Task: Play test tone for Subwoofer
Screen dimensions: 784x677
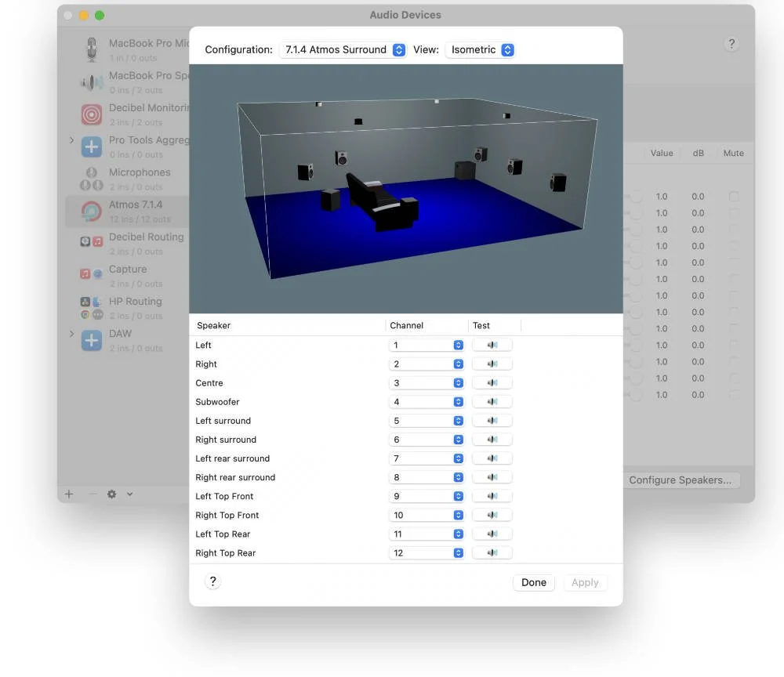Action: tap(492, 402)
